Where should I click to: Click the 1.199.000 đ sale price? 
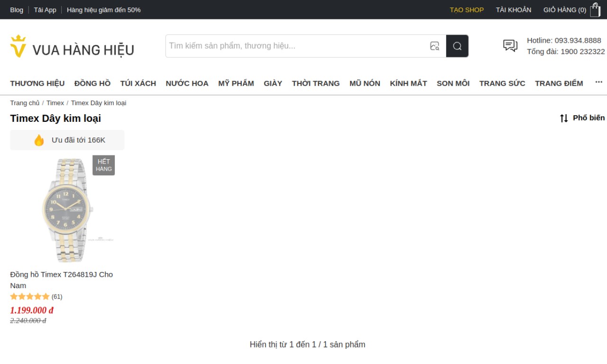pyautogui.click(x=32, y=310)
